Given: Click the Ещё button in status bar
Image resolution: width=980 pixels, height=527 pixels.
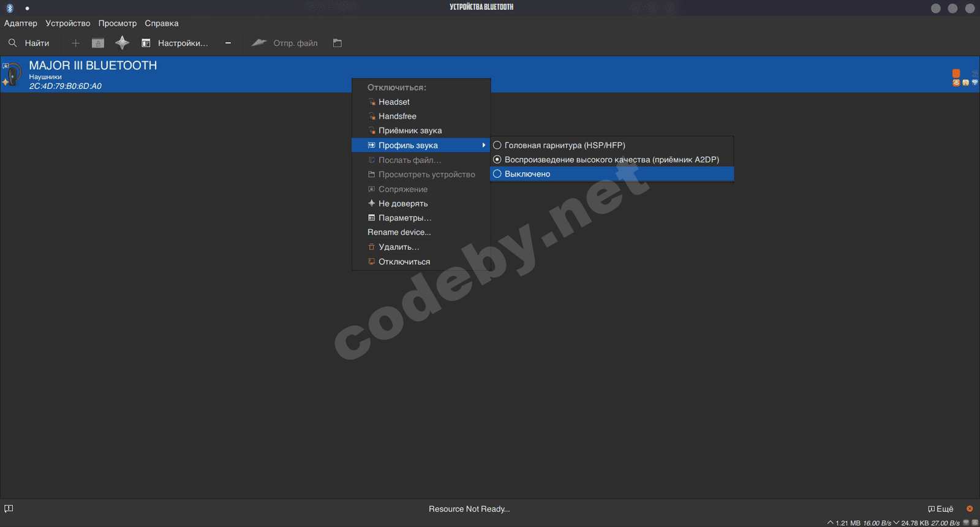Looking at the screenshot, I should coord(941,509).
